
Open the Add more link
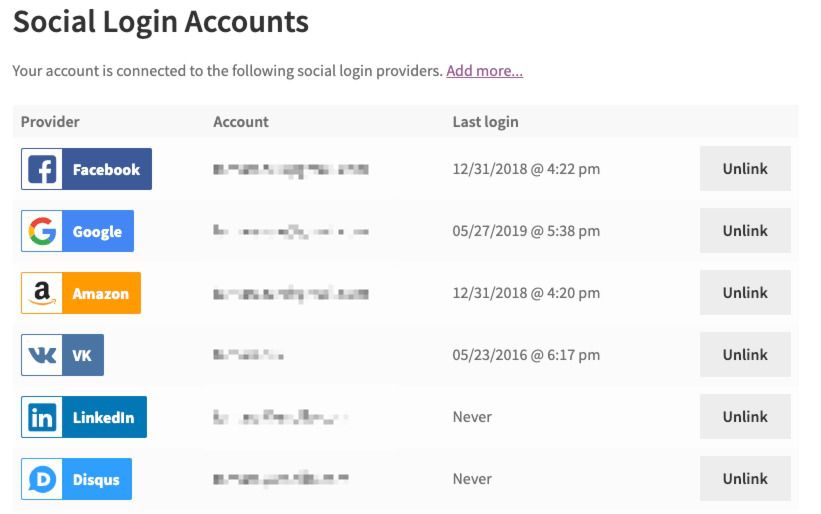484,71
